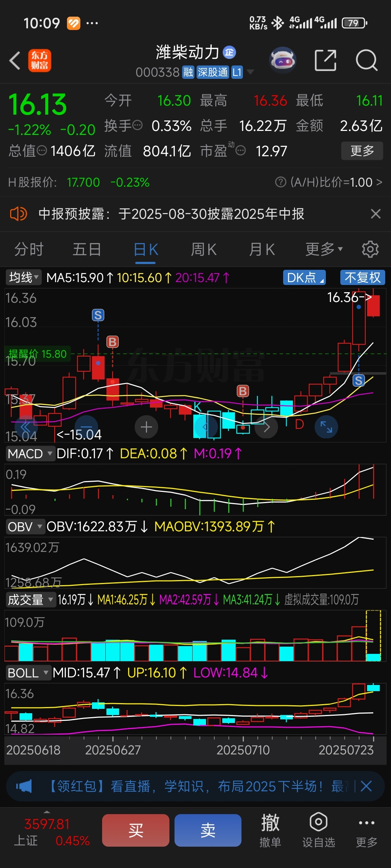Tap the 撤单 cancel order icon
This screenshot has height=868, width=391.
coord(270,830)
